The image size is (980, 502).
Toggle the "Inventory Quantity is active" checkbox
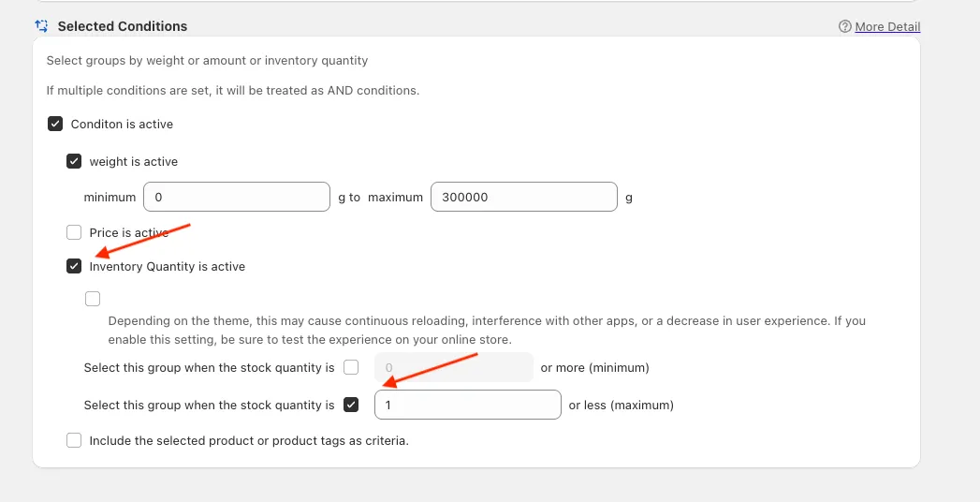tap(74, 266)
